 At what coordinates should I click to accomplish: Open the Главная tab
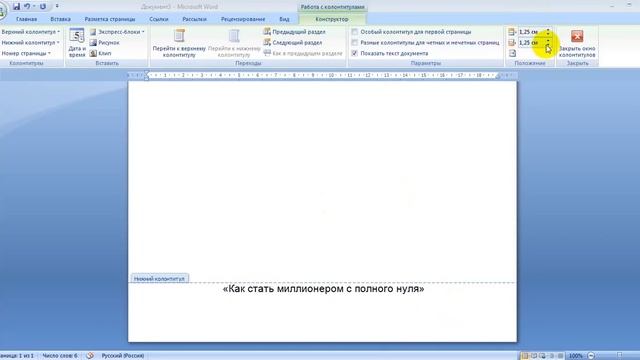point(27,19)
